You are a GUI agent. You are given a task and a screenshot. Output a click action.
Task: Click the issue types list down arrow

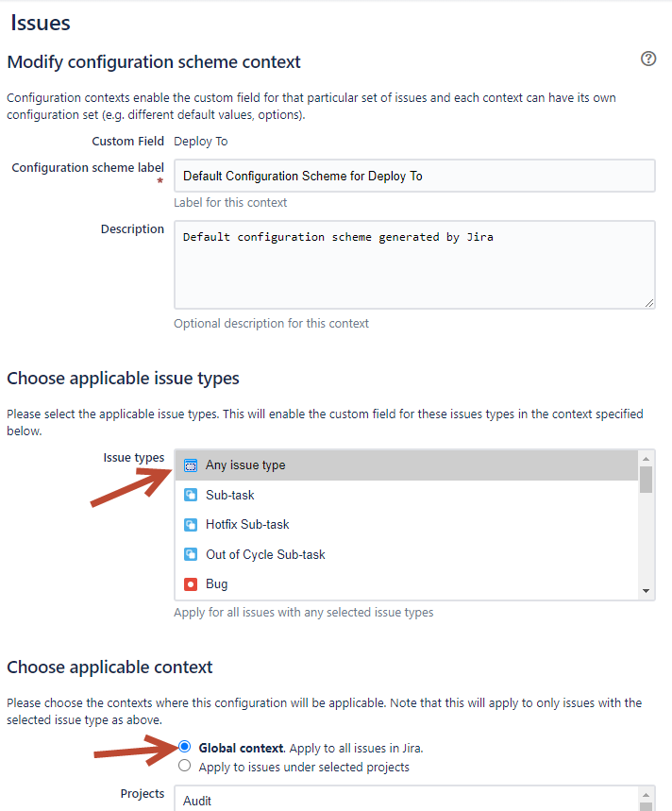coord(646,591)
